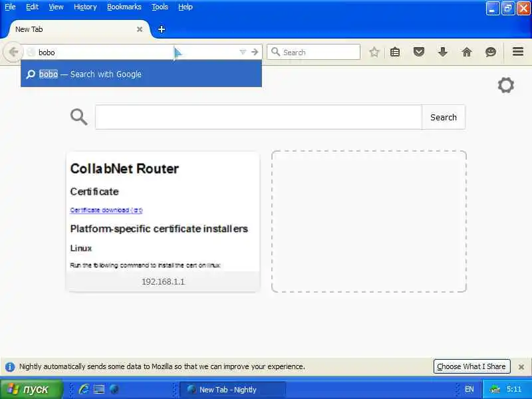Screen dimensions: 532x399
Task: Bookmark this page with star icon
Action: point(374,52)
